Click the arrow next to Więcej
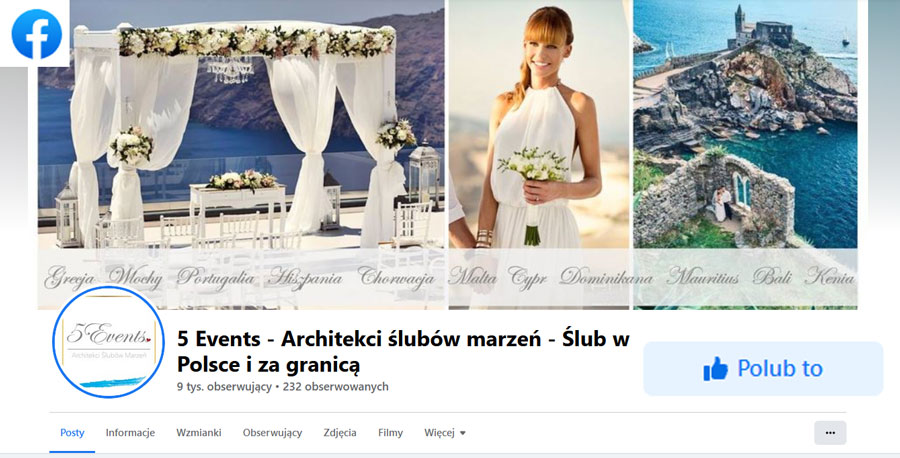Viewport: 900px width, 458px height. coord(463,433)
